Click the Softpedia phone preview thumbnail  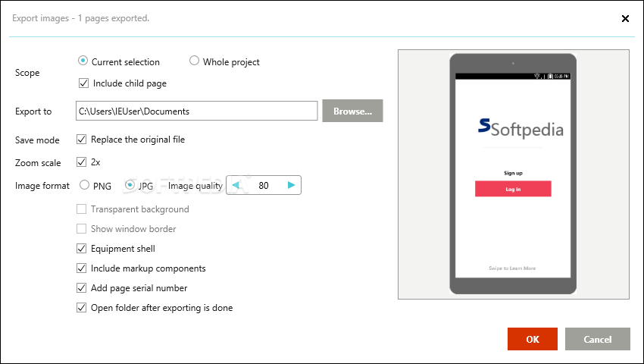point(513,174)
